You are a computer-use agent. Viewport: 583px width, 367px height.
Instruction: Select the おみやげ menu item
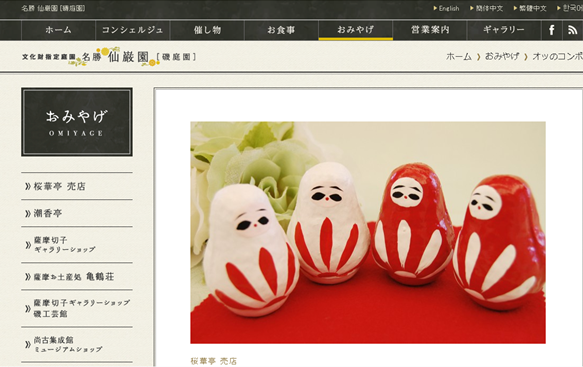point(355,30)
